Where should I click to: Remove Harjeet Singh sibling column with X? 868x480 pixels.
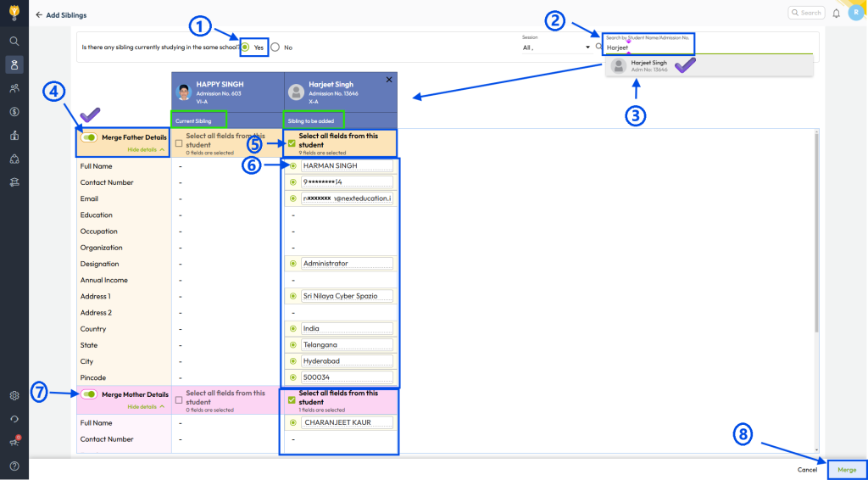[x=388, y=80]
